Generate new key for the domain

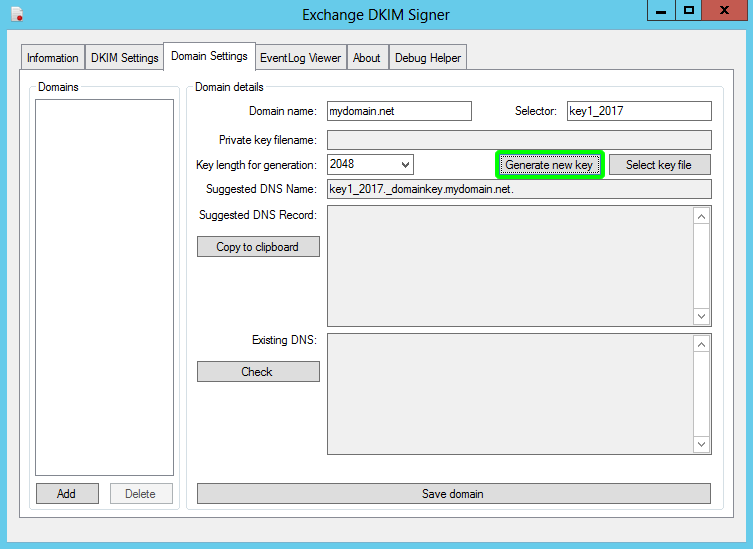click(x=549, y=165)
